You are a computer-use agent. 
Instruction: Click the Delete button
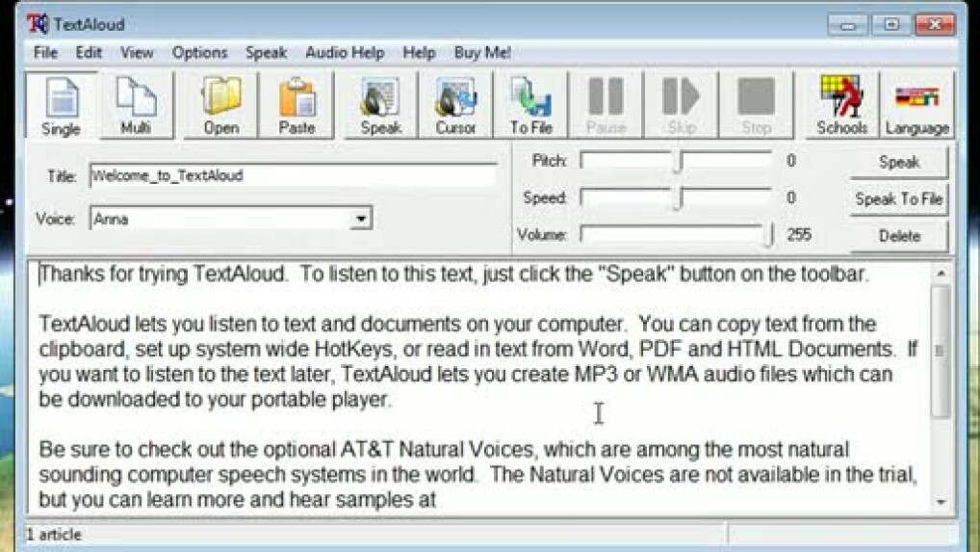click(898, 236)
